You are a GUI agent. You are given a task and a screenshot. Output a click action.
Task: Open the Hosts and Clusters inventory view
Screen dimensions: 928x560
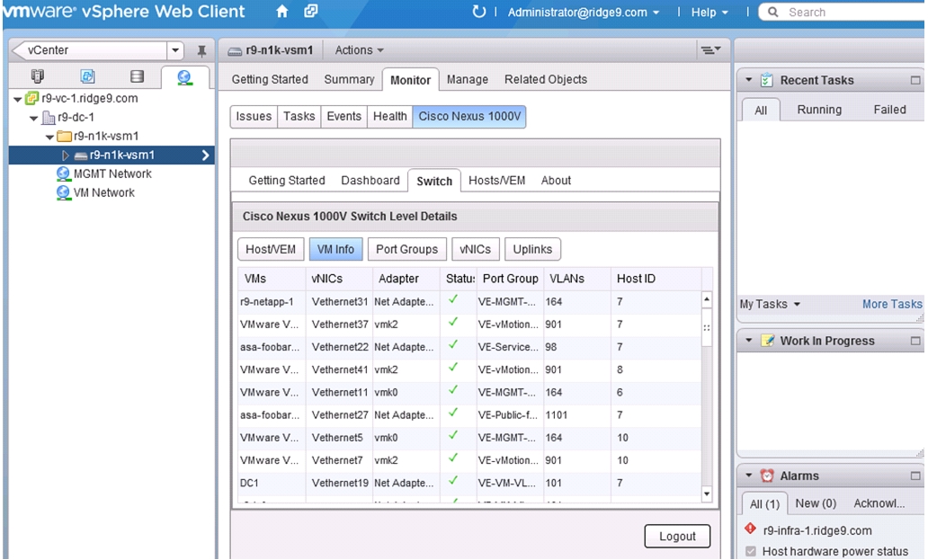[37, 76]
